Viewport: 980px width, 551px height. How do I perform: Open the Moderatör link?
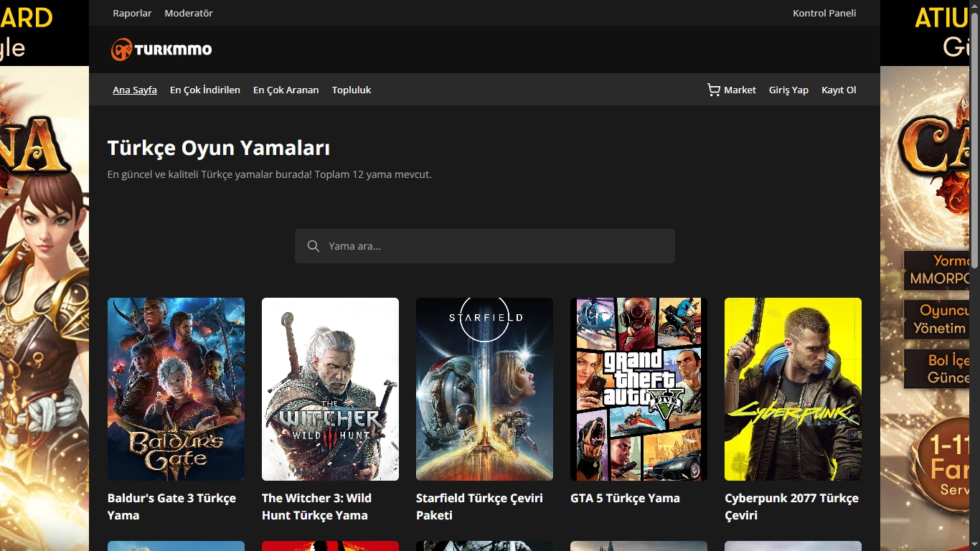tap(189, 13)
